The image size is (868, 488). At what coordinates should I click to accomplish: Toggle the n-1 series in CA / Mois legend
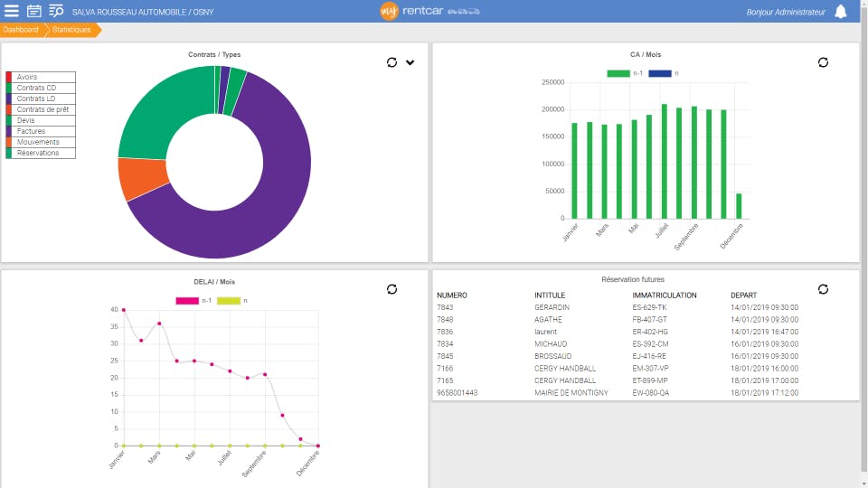625,73
